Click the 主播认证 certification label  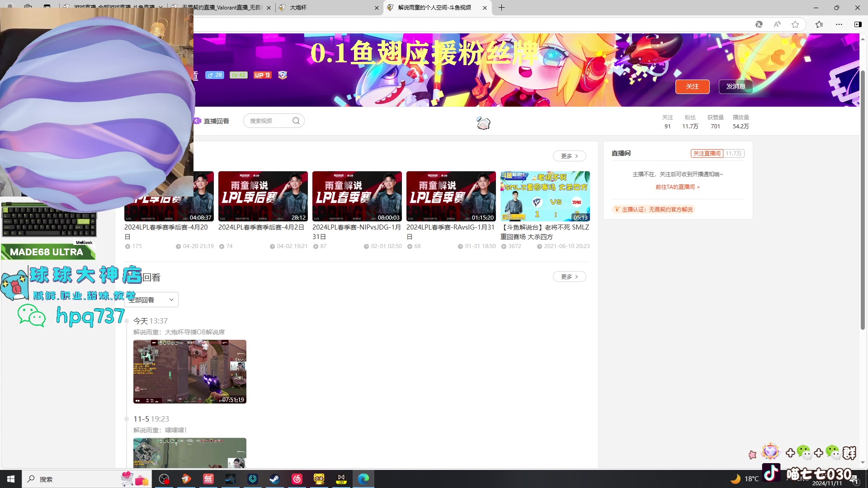click(653, 209)
